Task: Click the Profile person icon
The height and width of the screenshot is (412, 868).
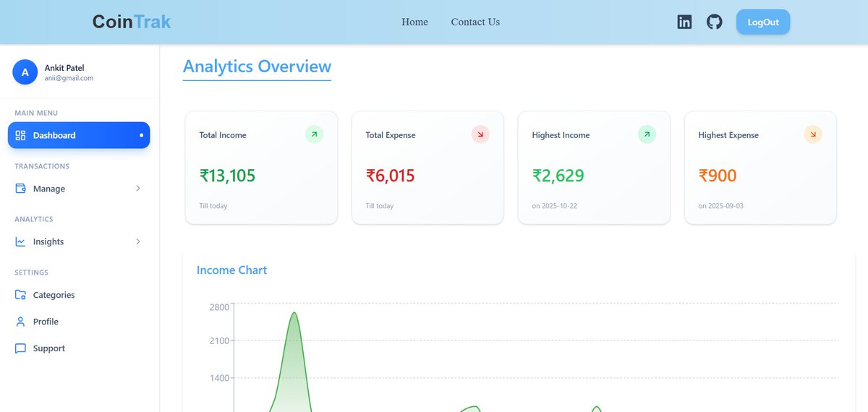Action: tap(20, 322)
